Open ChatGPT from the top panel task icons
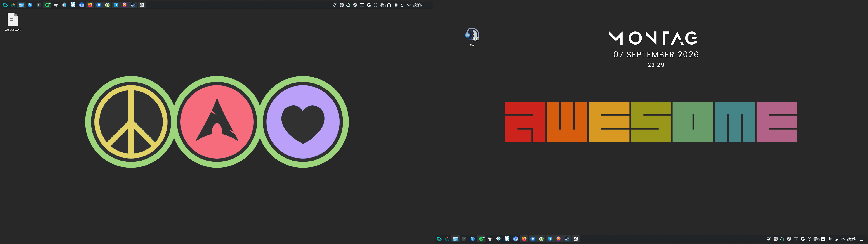Image resolution: width=868 pixels, height=244 pixels. pos(142,5)
